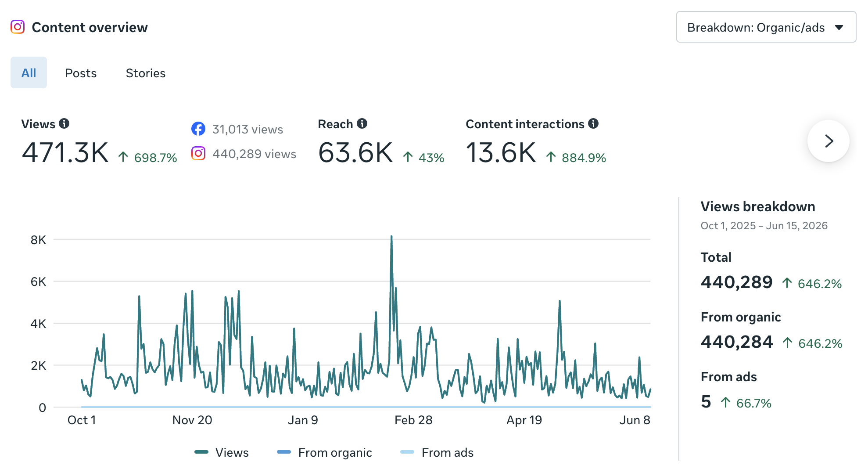
Task: Toggle the From organic series in legend
Action: [x=324, y=452]
